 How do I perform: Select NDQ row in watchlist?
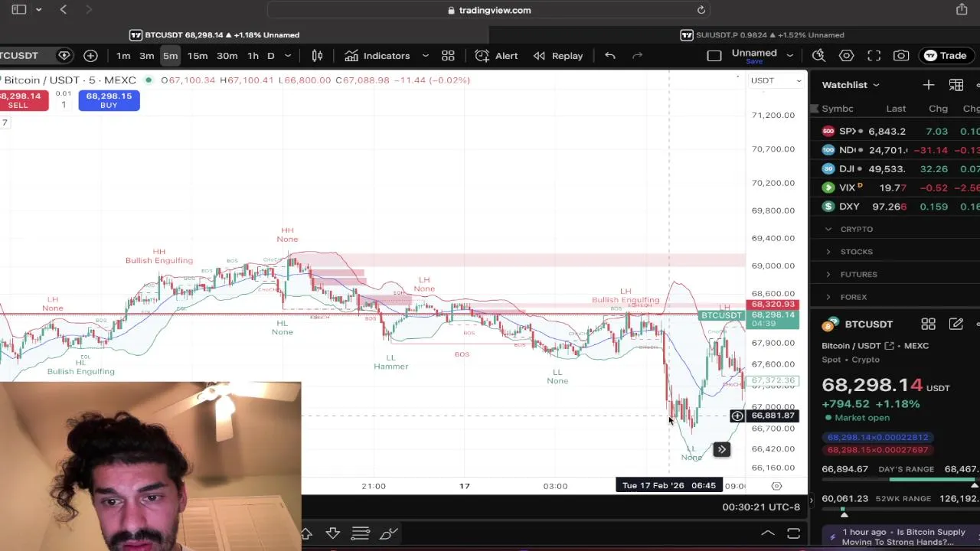click(896, 150)
